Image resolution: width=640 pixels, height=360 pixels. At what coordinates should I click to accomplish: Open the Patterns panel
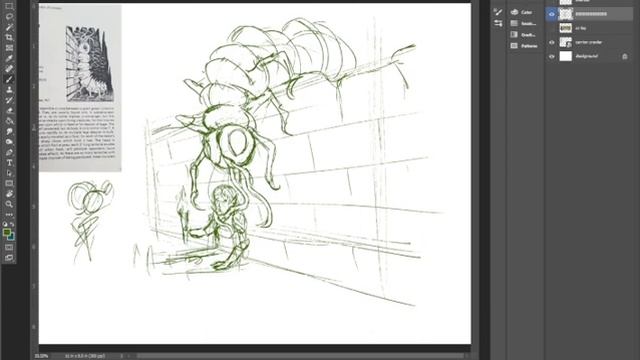point(524,46)
